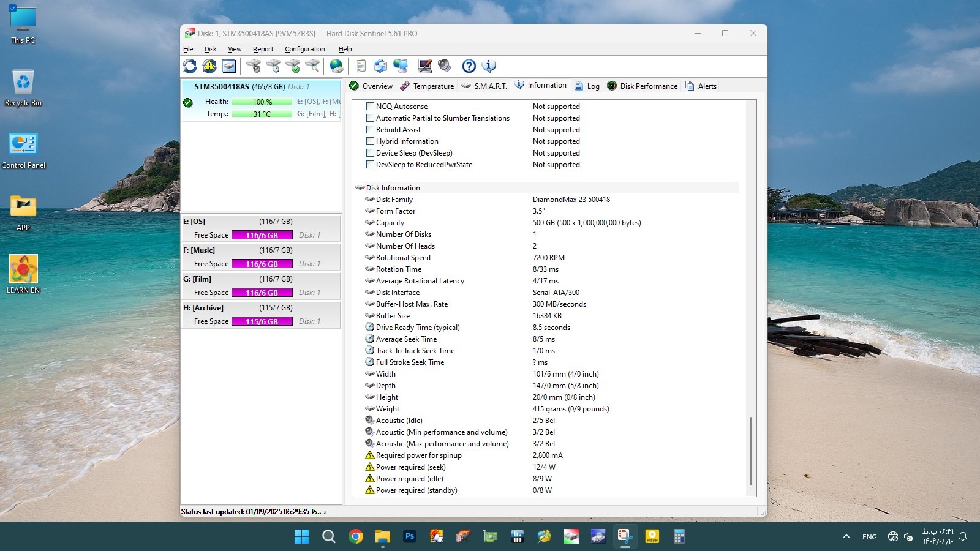Click the disk icon with green checkmark badge
The height and width of the screenshot is (551, 980).
click(x=293, y=66)
